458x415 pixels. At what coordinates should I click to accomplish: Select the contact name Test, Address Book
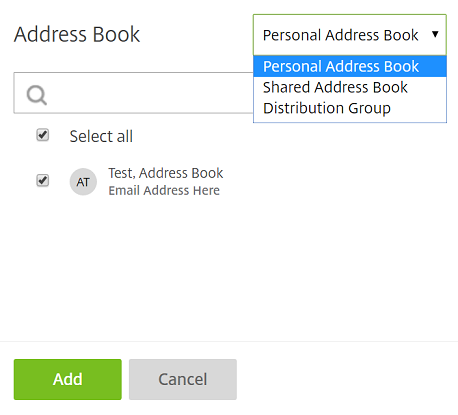click(166, 173)
